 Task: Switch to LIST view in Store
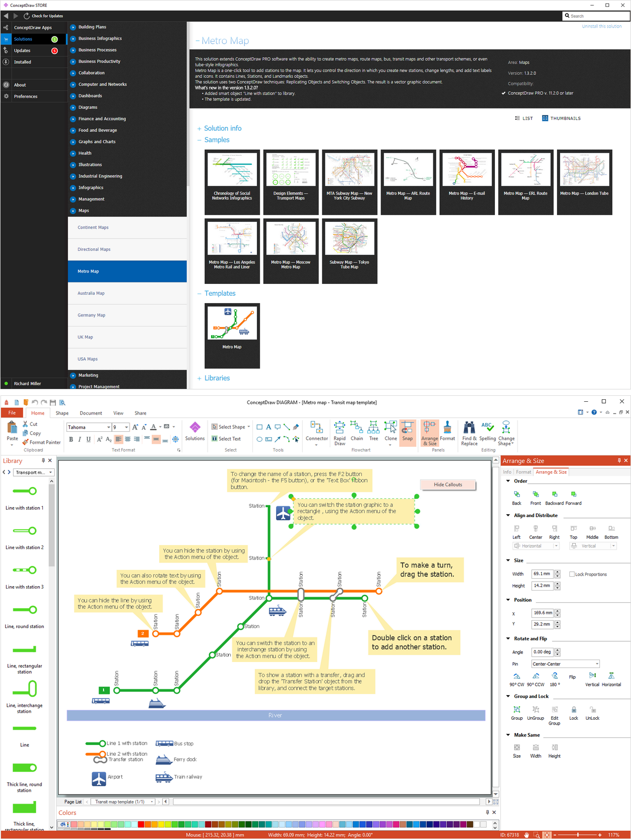point(524,118)
